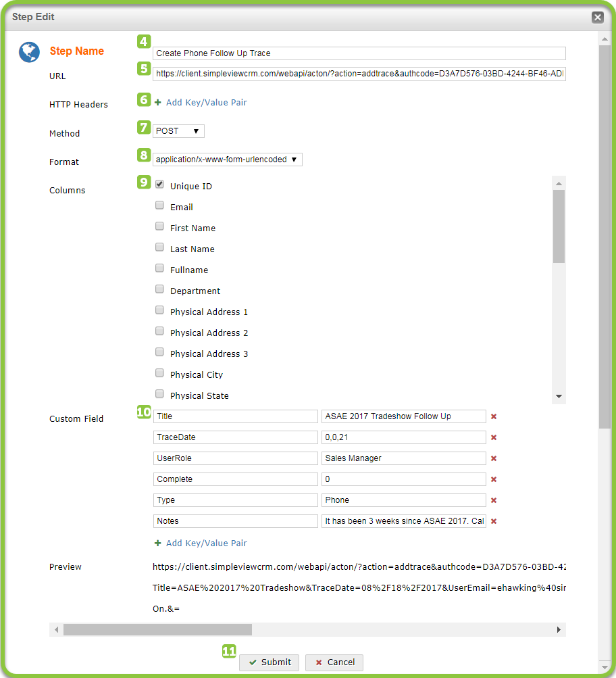Check the Physical City checkbox
616x678 pixels.
pos(159,372)
